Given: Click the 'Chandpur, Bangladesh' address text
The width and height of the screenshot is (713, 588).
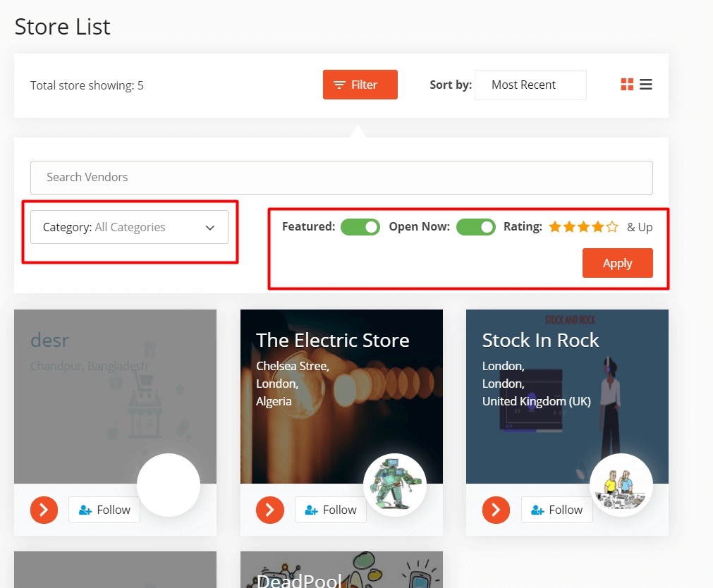Looking at the screenshot, I should click(89, 366).
